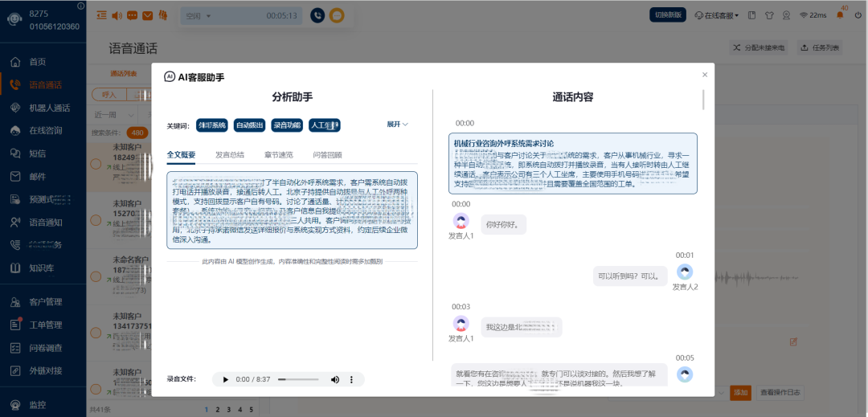Collapse the sidebar using menu fold icon
Viewport: 868px width, 417px height.
click(100, 15)
